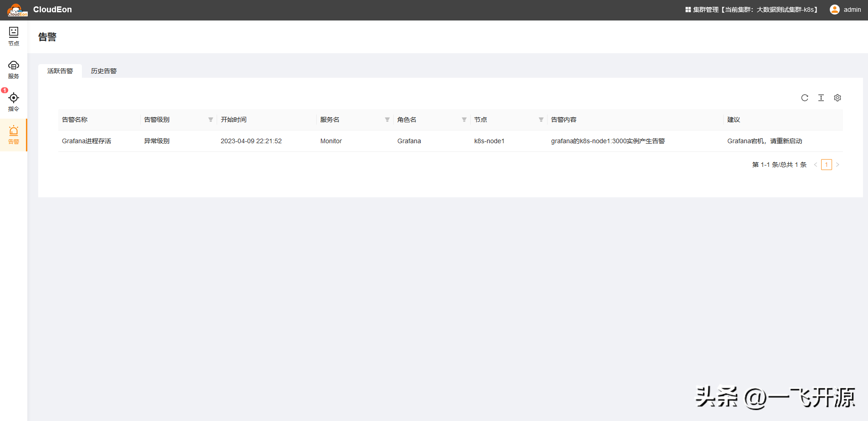Click the Grafana role name cell
The image size is (868, 421).
(x=409, y=141)
